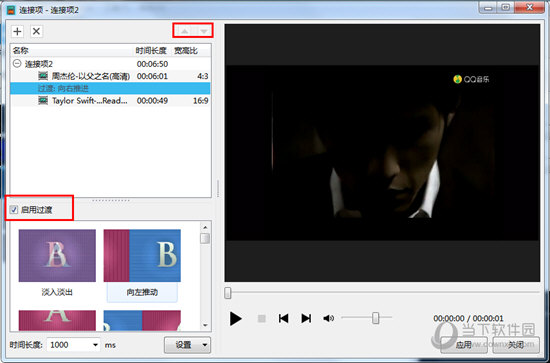Mute the audio with the speaker icon
550x363 pixels.
click(x=328, y=318)
